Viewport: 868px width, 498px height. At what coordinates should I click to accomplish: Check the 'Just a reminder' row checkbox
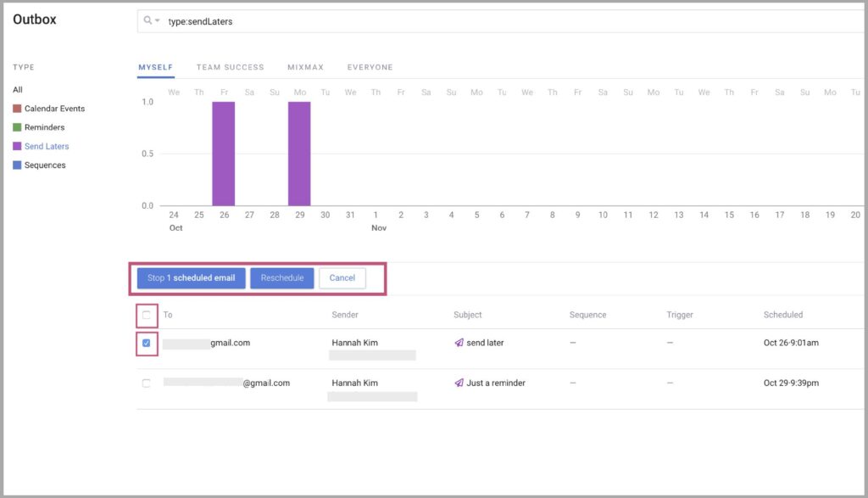coord(146,383)
